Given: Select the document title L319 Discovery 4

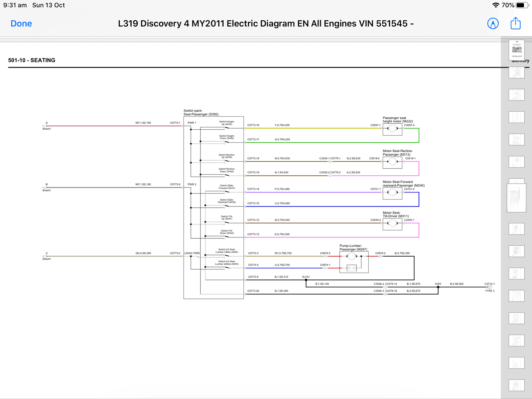Looking at the screenshot, I should [266, 24].
